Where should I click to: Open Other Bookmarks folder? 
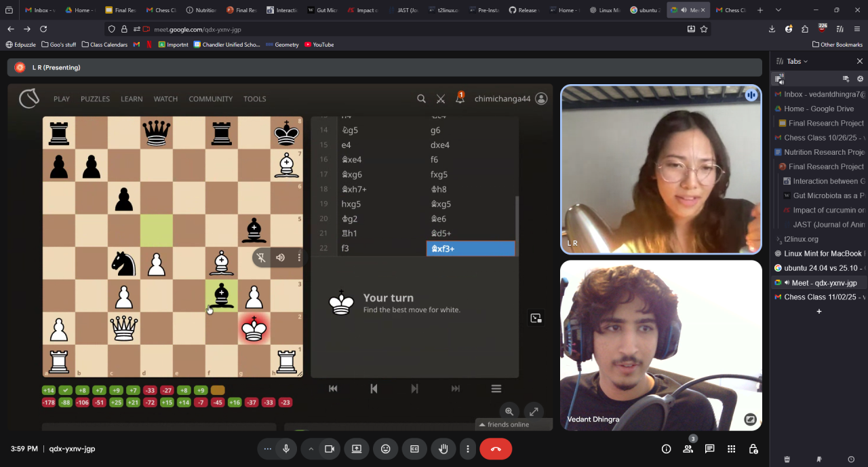837,44
